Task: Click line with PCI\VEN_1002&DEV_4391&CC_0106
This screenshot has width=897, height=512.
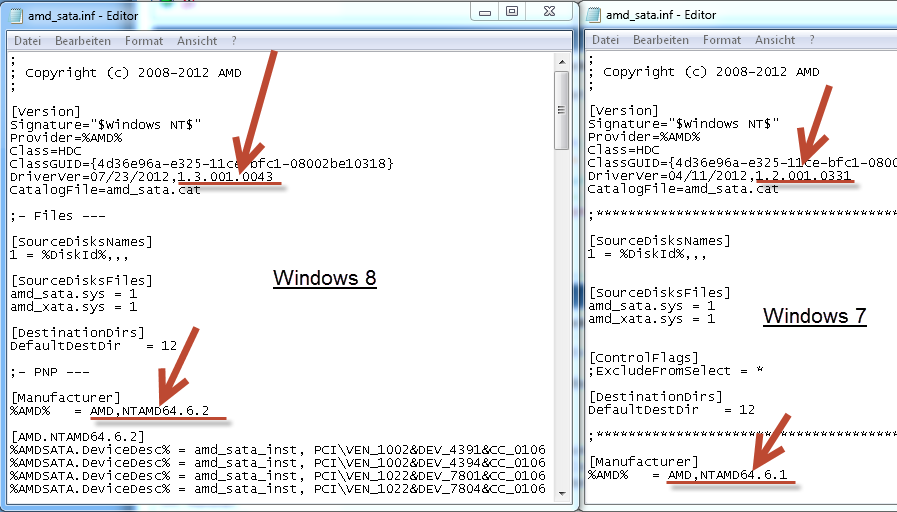Action: [277, 450]
